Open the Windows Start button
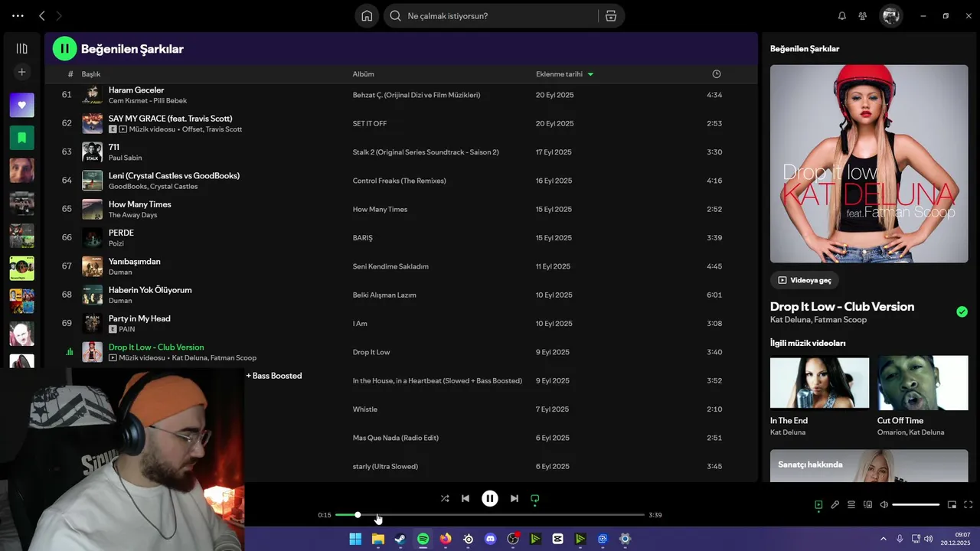Viewport: 980px width, 551px height. pos(355,539)
